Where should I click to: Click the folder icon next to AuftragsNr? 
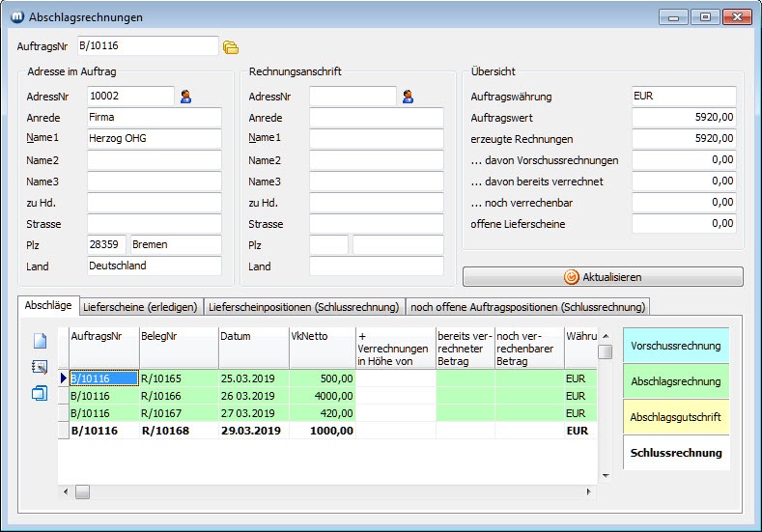pyautogui.click(x=231, y=46)
